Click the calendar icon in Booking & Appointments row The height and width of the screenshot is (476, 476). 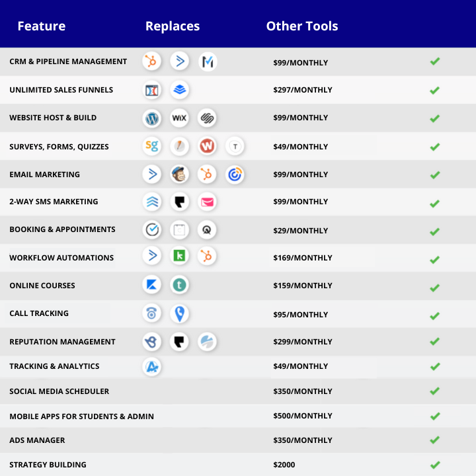point(179,230)
